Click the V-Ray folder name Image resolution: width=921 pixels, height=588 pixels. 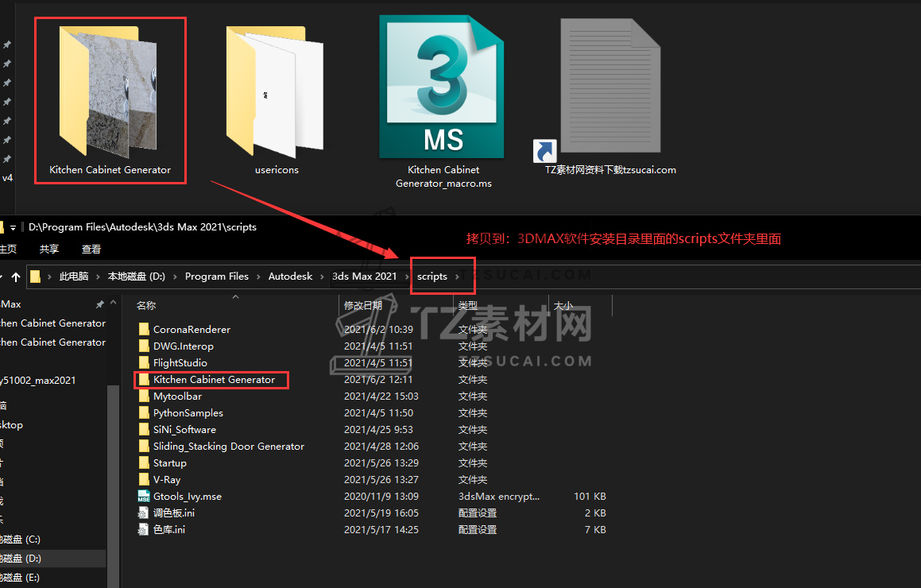(x=167, y=480)
